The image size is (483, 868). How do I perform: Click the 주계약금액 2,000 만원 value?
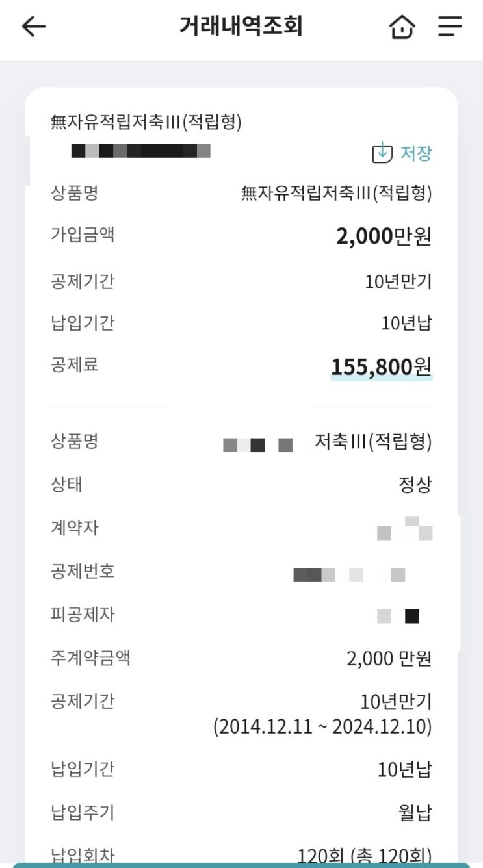(389, 659)
